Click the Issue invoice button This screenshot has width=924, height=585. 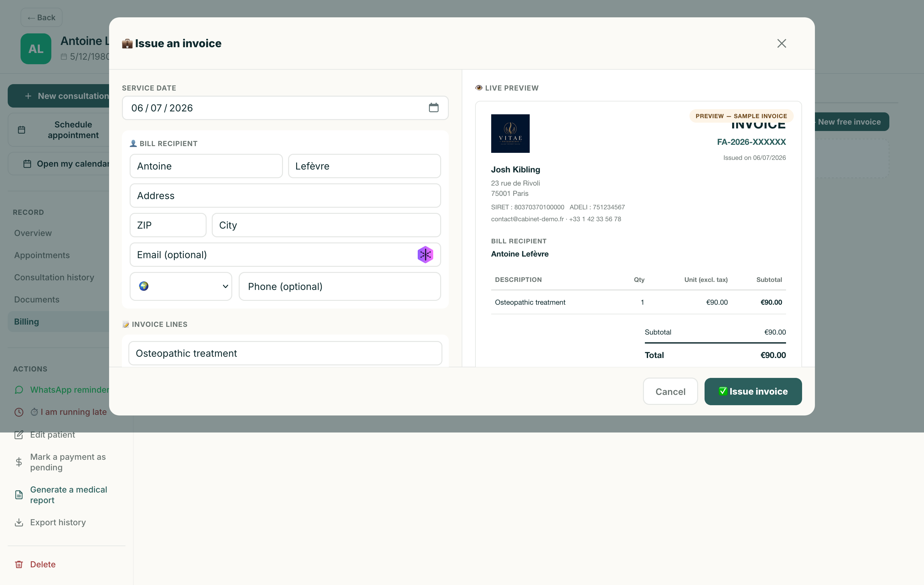pos(753,391)
